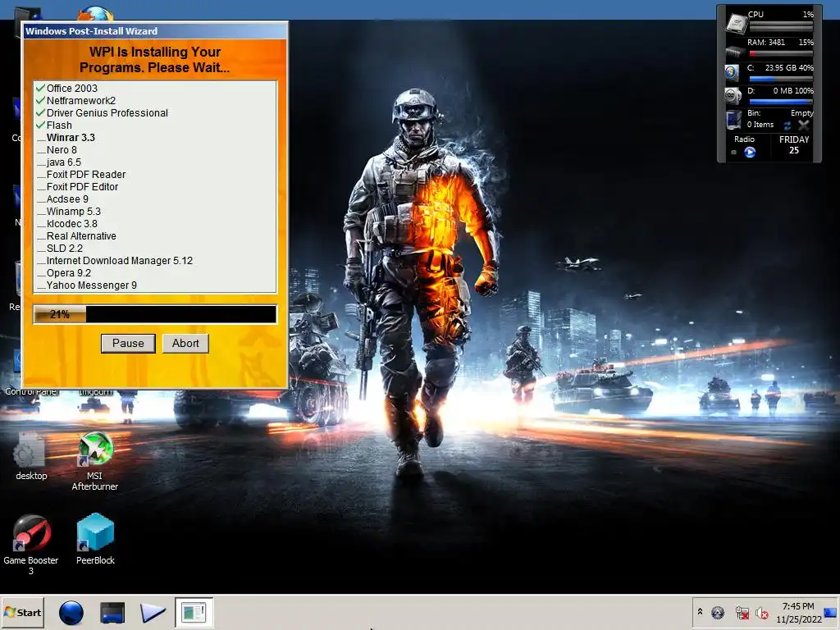The width and height of the screenshot is (840, 630).
Task: Open the desktop file icon
Action: pos(31,456)
